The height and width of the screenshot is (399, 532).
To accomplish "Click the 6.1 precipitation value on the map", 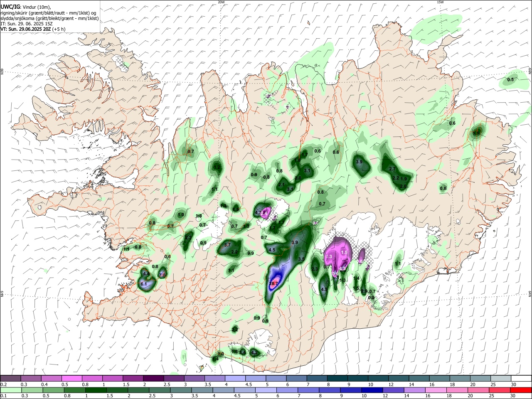I will [x=144, y=284].
